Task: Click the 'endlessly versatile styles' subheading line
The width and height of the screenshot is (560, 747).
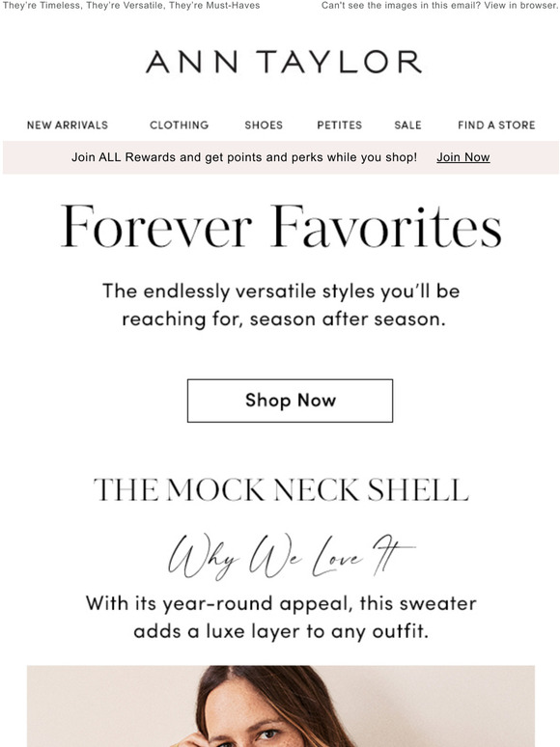Action: point(281,291)
